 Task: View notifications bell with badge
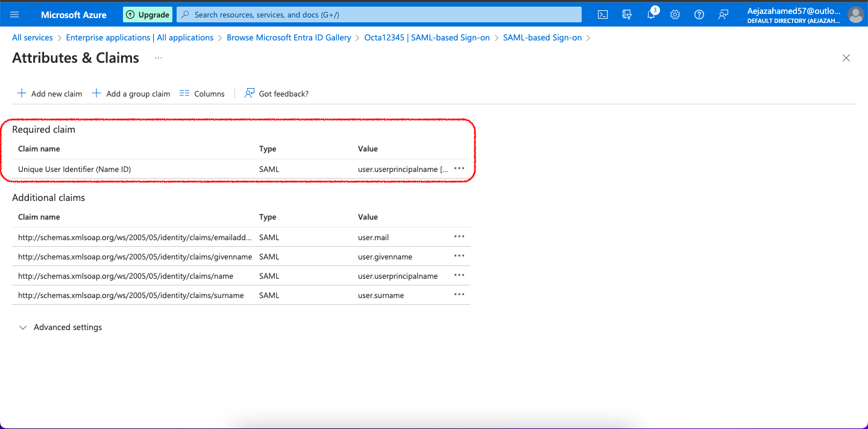pos(652,14)
